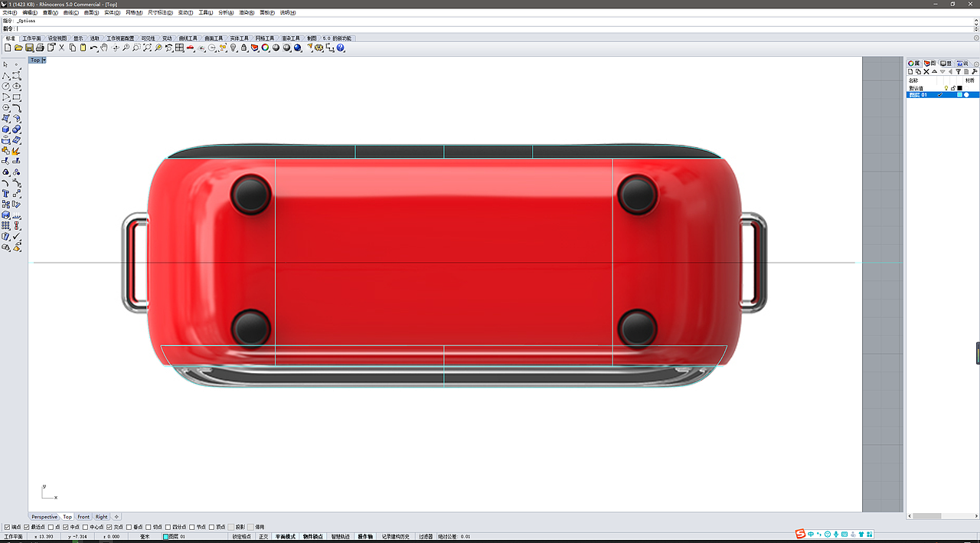Click the padlock Lock Objects icon
This screenshot has width=980, height=543.
point(243,47)
